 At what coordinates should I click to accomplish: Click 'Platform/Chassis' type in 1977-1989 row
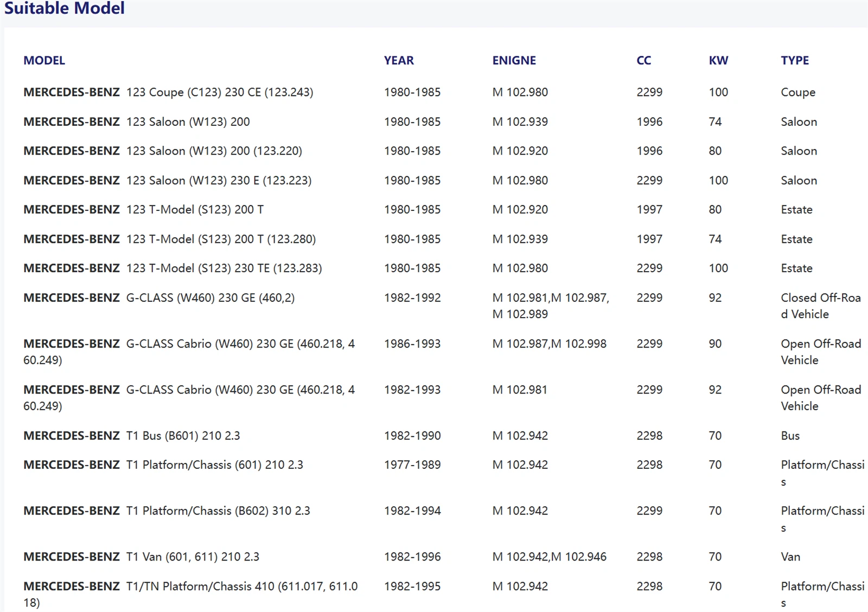(822, 473)
